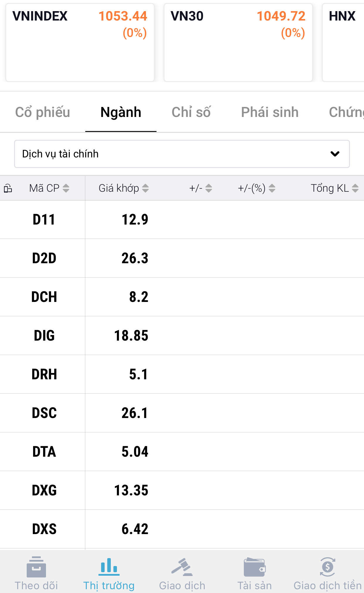Open the Theo dõi watchlist icon
Screen dimensions: 364x593
point(36,567)
